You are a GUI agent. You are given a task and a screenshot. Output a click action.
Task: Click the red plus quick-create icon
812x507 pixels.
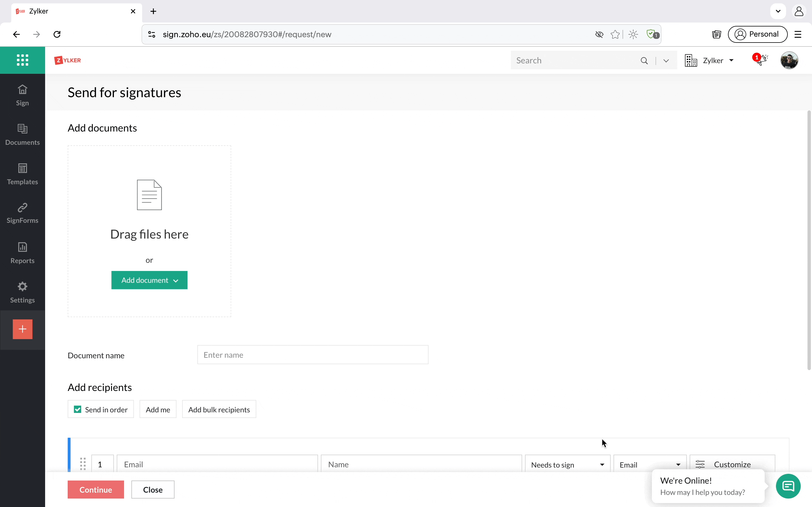[x=23, y=329]
